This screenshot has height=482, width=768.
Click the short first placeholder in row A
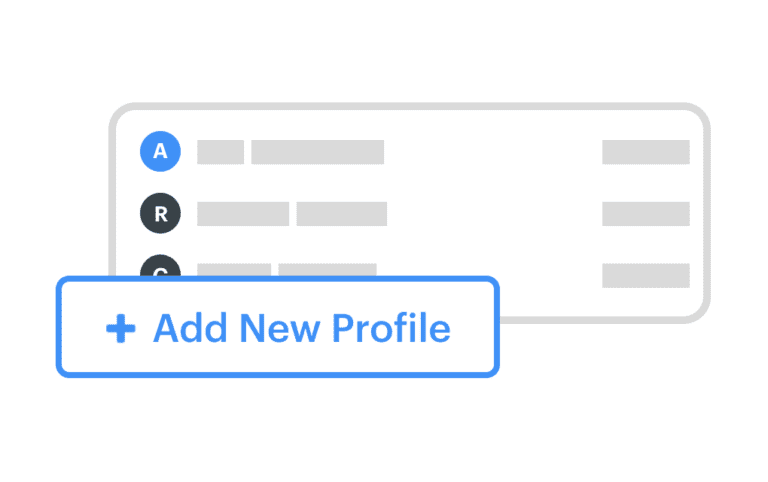pyautogui.click(x=220, y=152)
